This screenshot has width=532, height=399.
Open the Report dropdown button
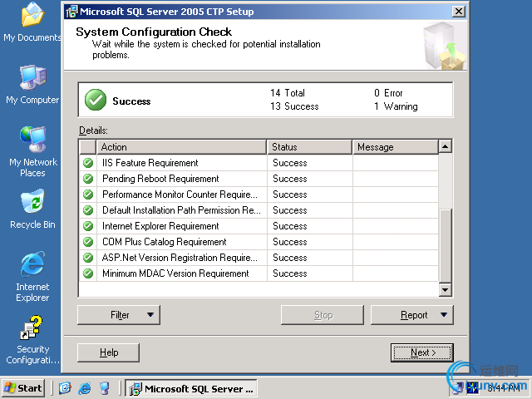coord(412,315)
